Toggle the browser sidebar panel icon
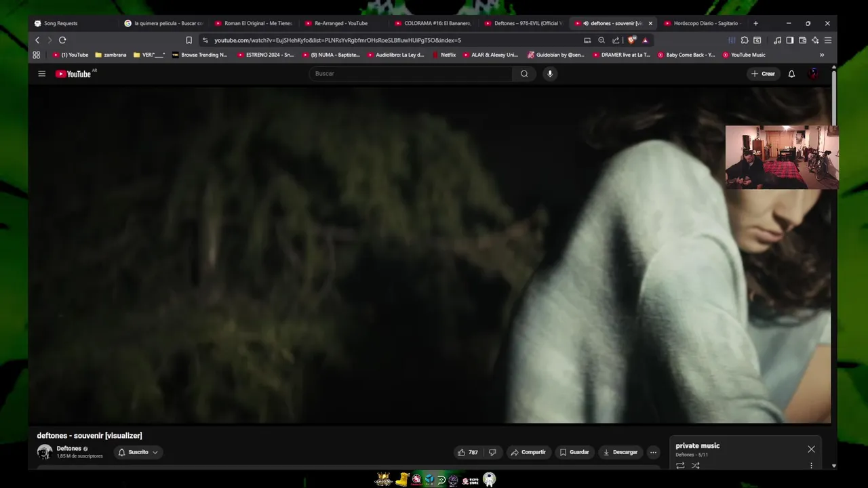 pos(790,40)
